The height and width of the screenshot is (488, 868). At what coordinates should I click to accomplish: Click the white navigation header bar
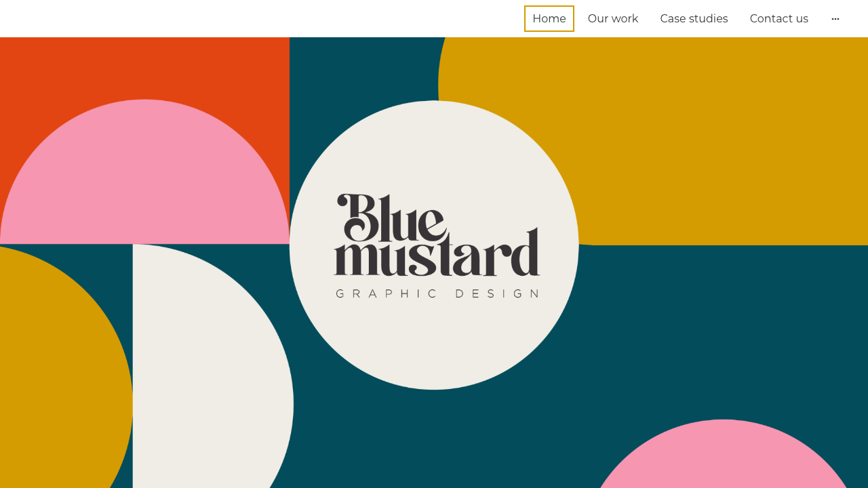(271, 18)
